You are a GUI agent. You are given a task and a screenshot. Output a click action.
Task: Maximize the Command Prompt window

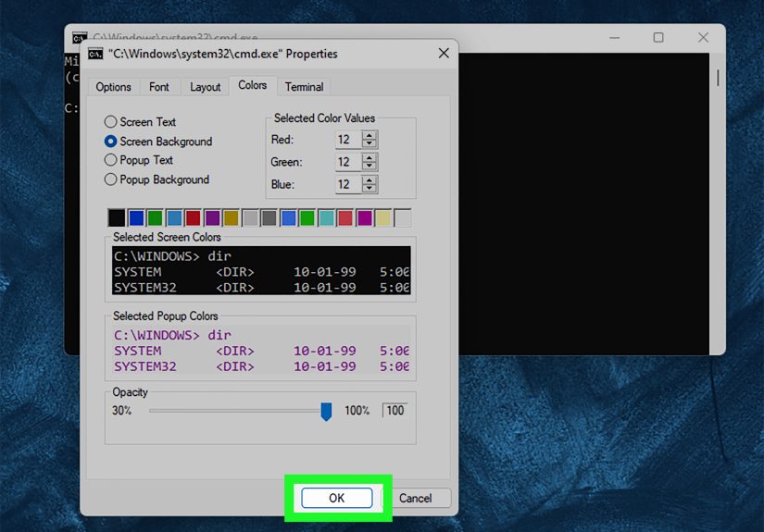(658, 38)
